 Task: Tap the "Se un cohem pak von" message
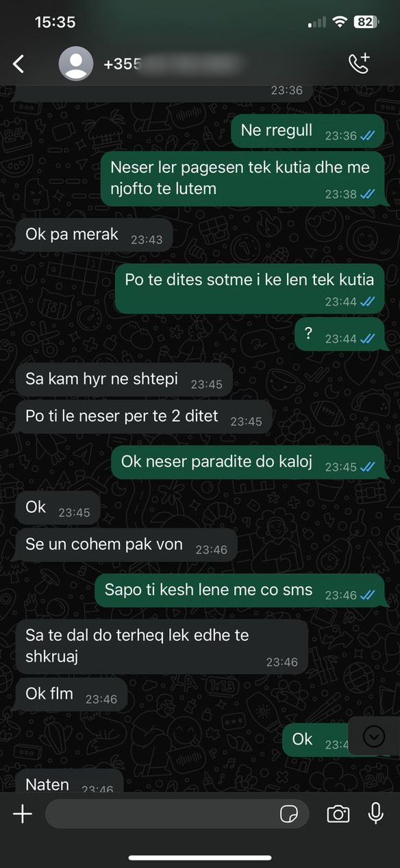click(127, 545)
